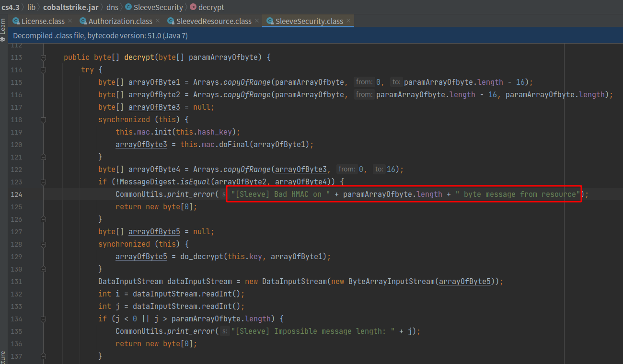The width and height of the screenshot is (623, 364).
Task: Close the License.class tab
Action: 70,21
